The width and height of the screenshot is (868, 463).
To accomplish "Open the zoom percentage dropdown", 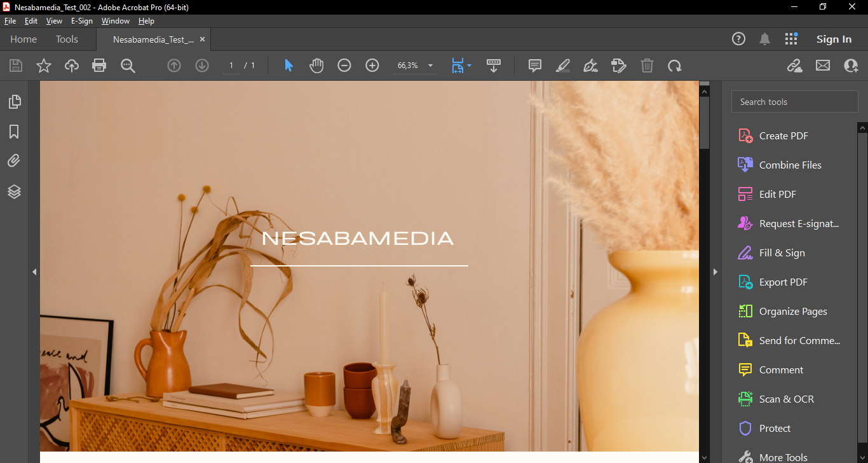I will coord(430,66).
